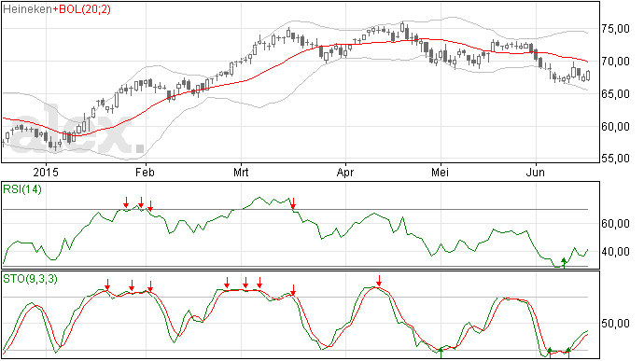Viewport: 644px width, 361px height.
Task: Select the 65,00 price axis value
Action: pos(615,94)
